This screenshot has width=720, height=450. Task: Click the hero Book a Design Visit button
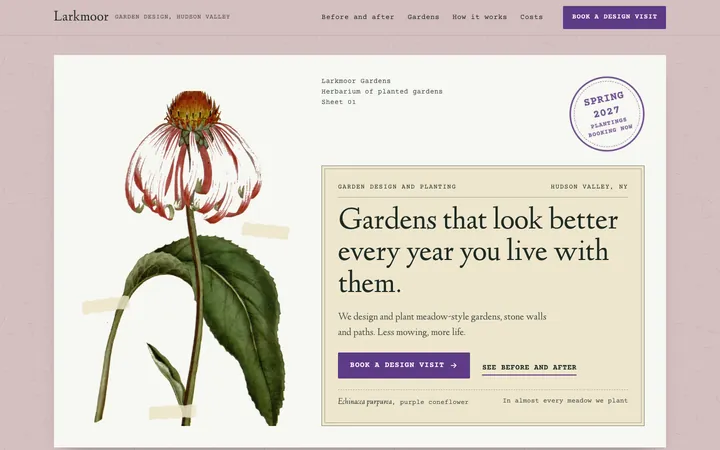pos(404,366)
